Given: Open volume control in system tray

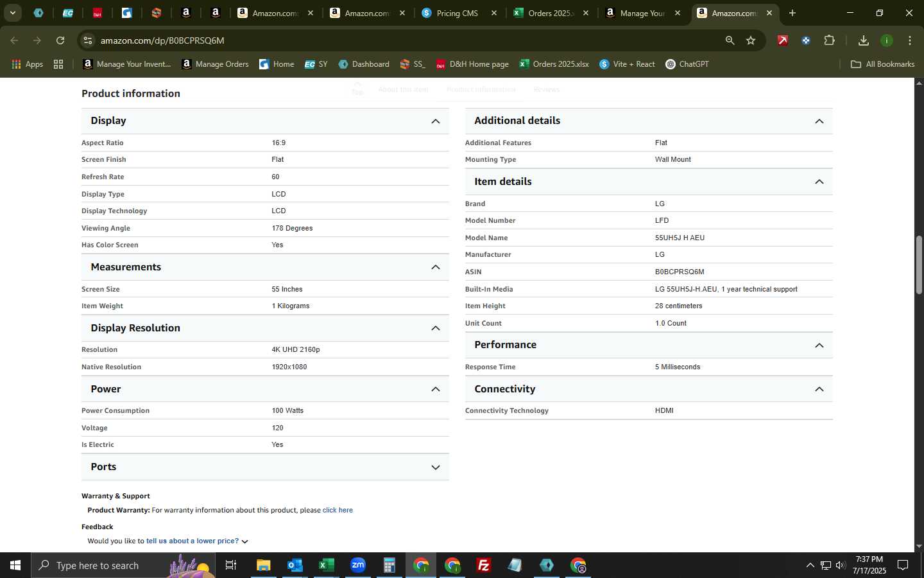Looking at the screenshot, I should 841,565.
